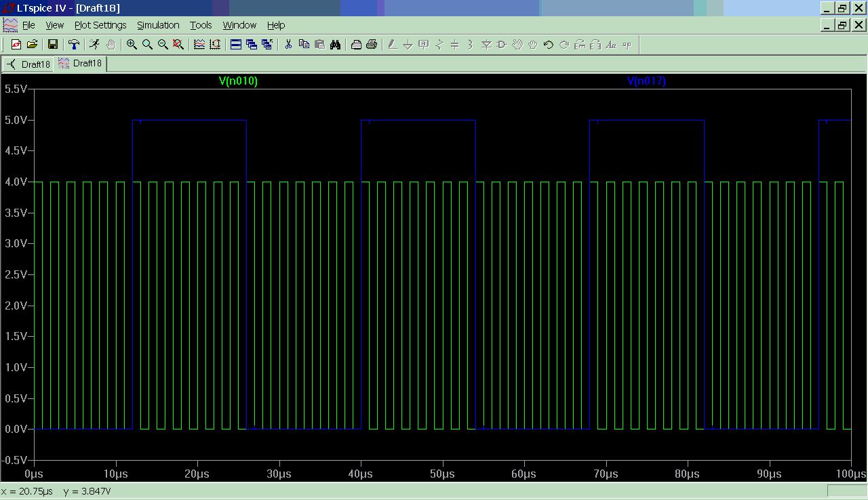This screenshot has width=868, height=500.
Task: Click the Zoom In magnifier icon
Action: coord(132,45)
